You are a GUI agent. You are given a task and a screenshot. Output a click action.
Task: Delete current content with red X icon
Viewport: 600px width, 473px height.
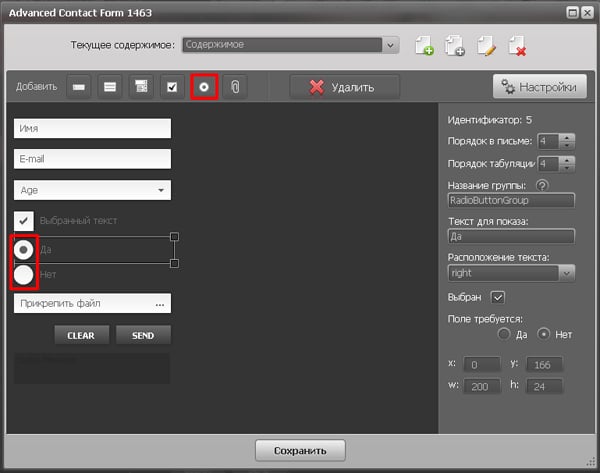pyautogui.click(x=517, y=45)
